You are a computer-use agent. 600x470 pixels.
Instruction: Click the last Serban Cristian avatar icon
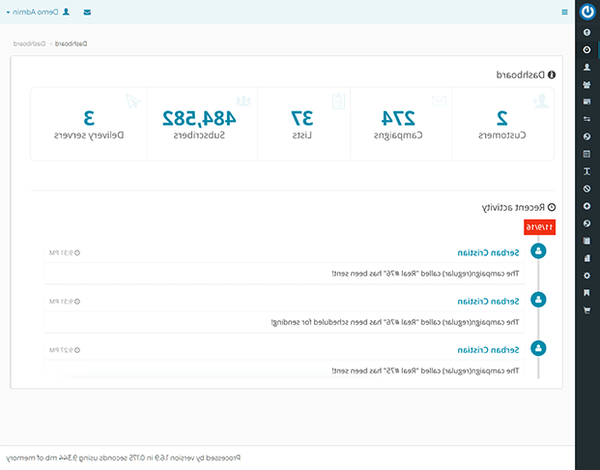pyautogui.click(x=539, y=348)
